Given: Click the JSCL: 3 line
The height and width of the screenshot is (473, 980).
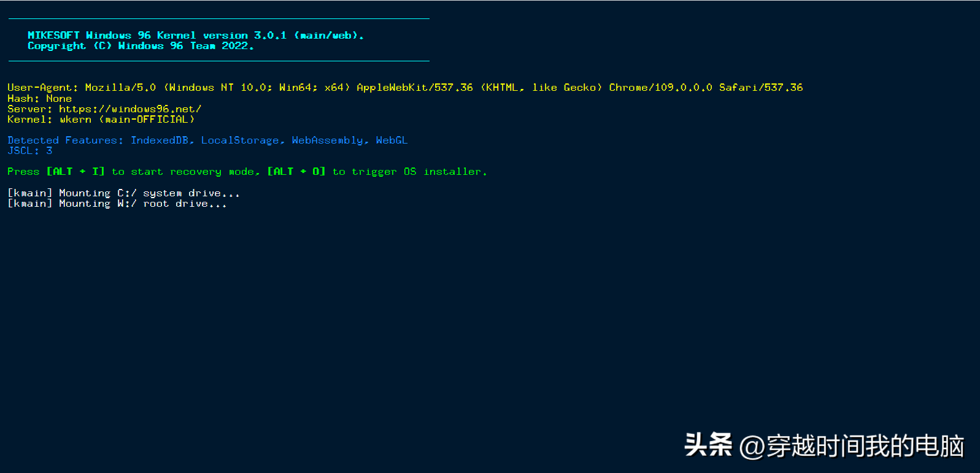Looking at the screenshot, I should tap(30, 151).
